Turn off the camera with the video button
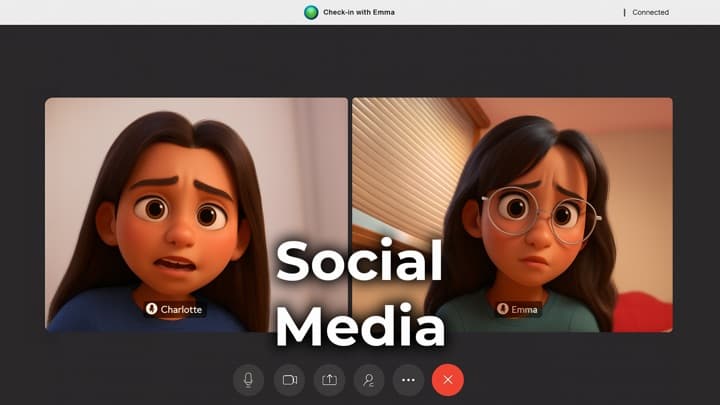The image size is (720, 405). click(x=289, y=380)
